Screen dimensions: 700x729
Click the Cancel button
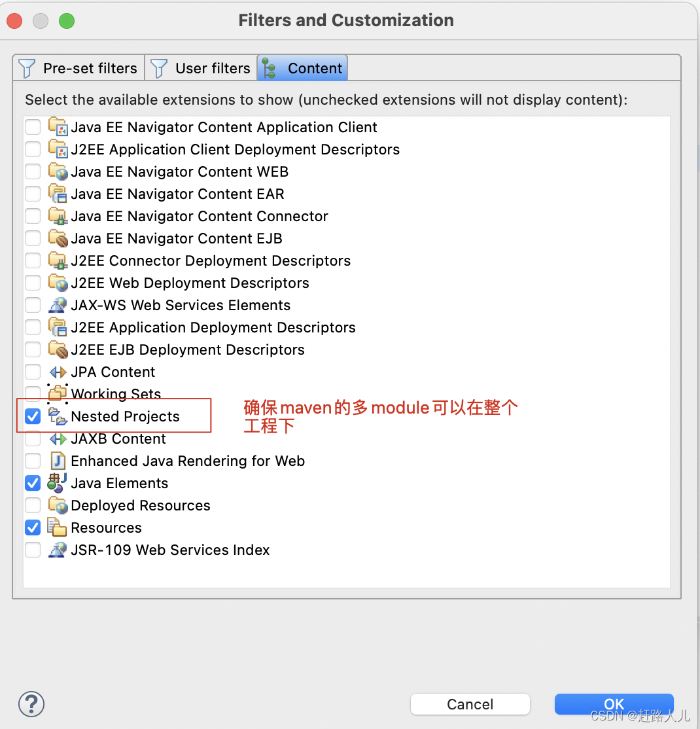(x=470, y=704)
